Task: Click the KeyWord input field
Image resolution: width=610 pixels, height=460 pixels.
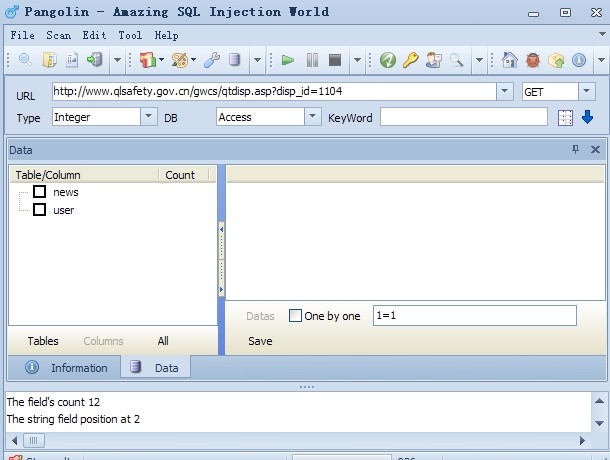Action: coord(464,117)
